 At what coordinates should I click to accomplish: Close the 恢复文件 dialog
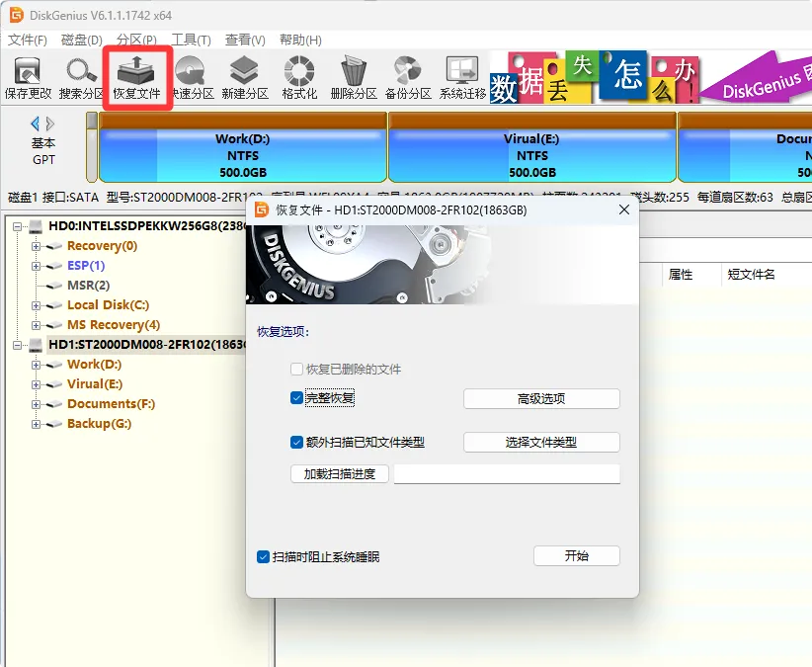(x=624, y=209)
